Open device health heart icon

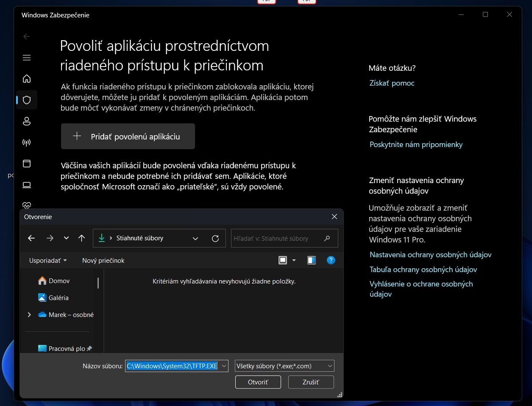point(27,205)
